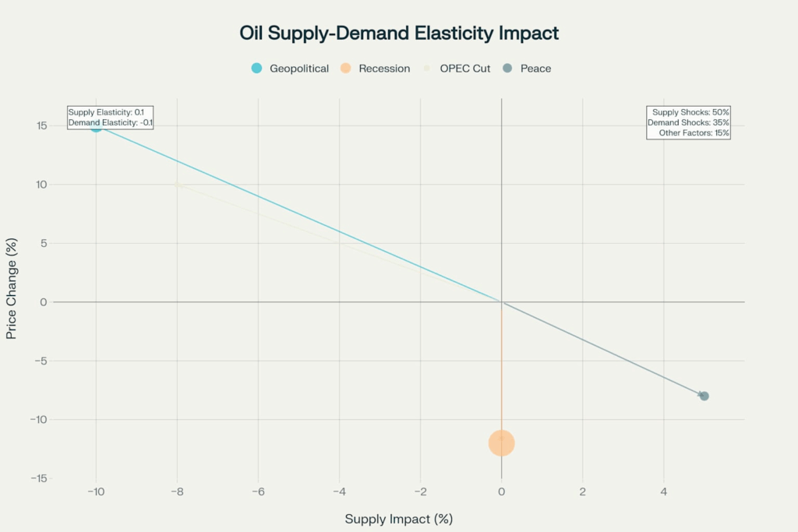Select the faint OPEC Cut data point

tap(178, 185)
